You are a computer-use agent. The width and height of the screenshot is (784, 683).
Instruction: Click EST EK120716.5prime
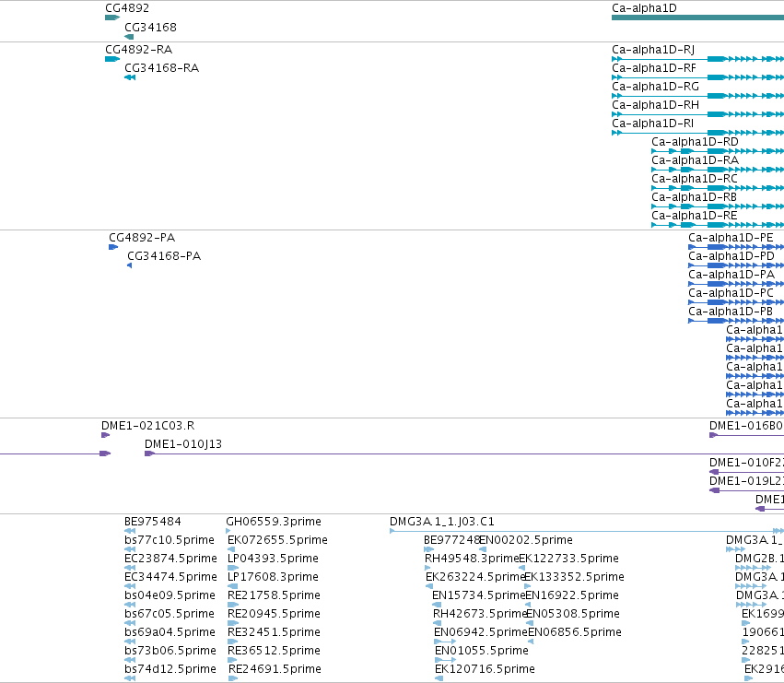pyautogui.click(x=485, y=670)
